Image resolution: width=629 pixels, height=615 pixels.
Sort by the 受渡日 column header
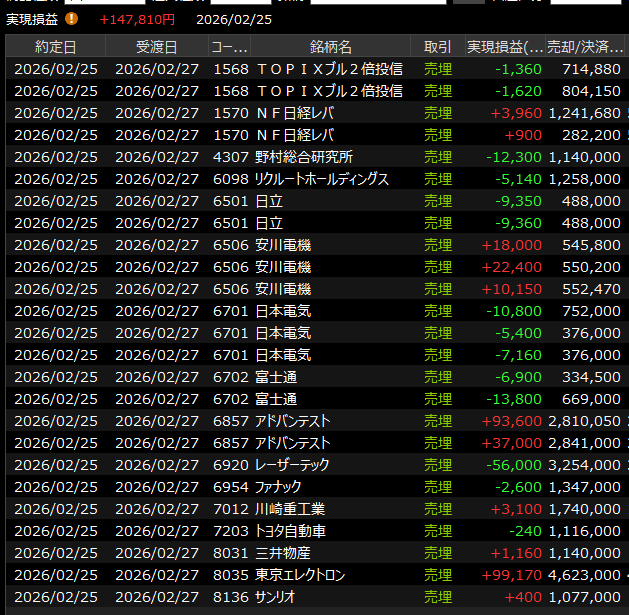click(156, 47)
